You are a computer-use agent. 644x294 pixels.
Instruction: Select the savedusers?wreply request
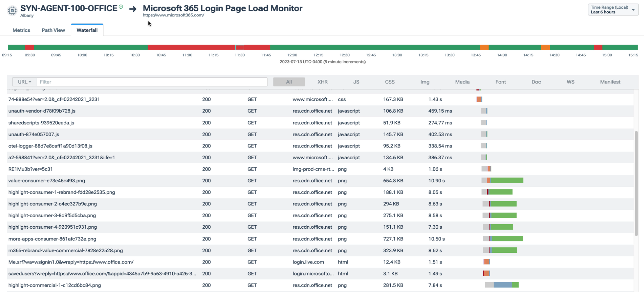[320, 274]
